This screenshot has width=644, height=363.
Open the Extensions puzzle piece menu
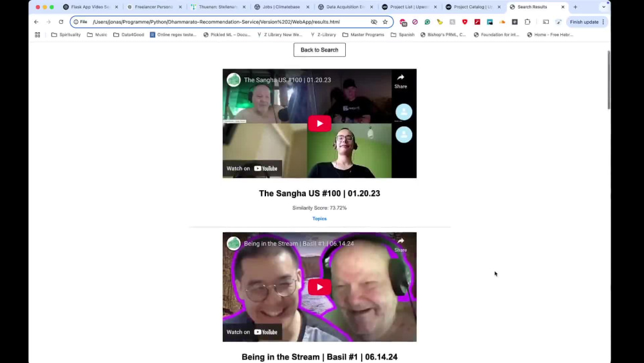point(527,22)
